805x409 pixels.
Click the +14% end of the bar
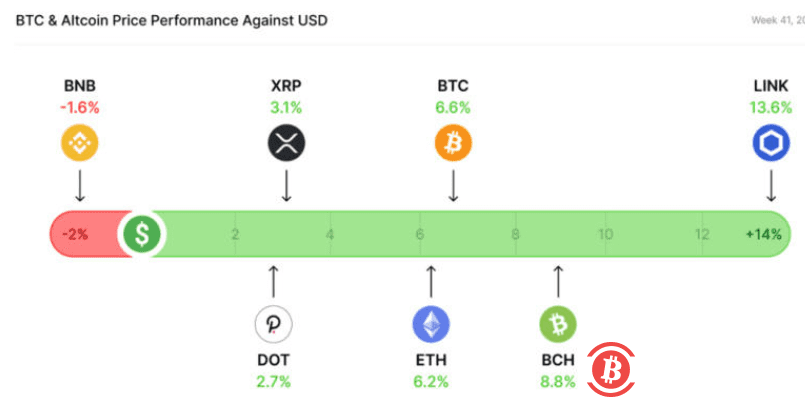[x=764, y=235]
